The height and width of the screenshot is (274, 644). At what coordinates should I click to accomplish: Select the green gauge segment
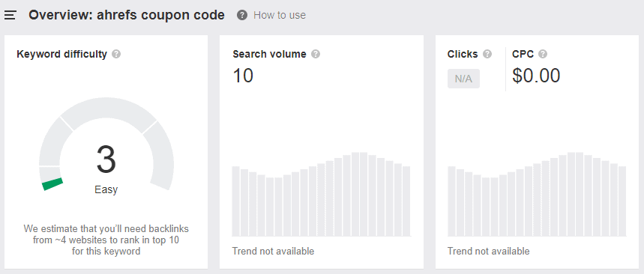coord(52,184)
